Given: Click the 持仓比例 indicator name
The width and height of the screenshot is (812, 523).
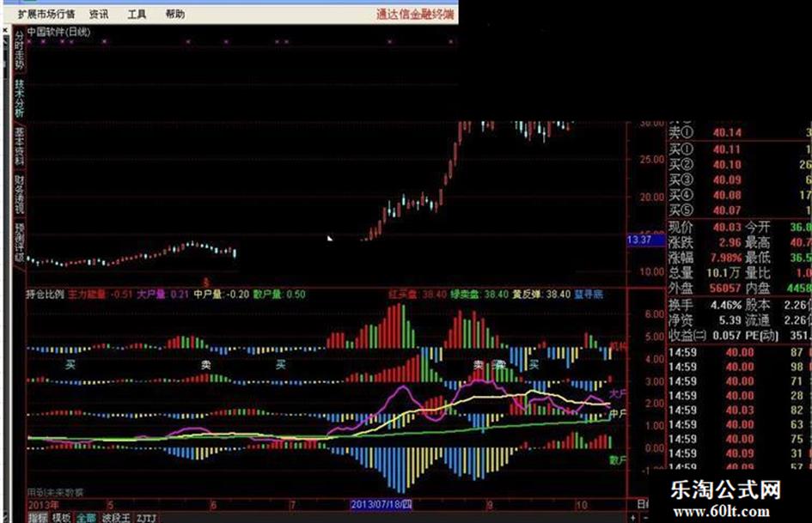Looking at the screenshot, I should tap(45, 295).
